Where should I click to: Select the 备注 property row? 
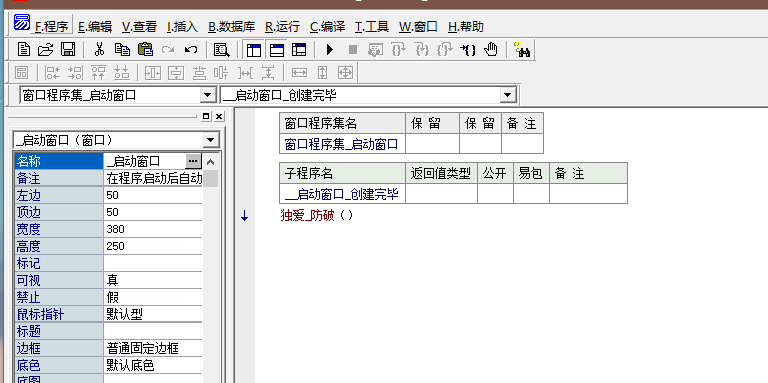[109, 178]
